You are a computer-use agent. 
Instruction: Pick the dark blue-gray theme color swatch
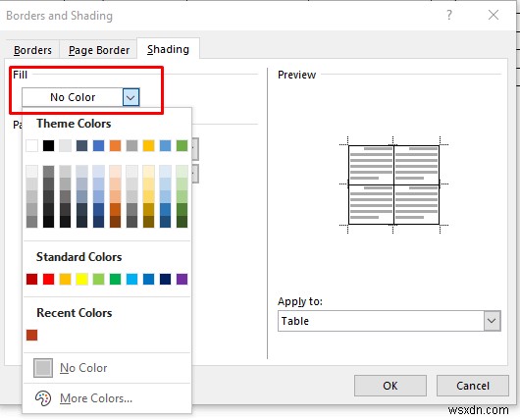coord(81,145)
